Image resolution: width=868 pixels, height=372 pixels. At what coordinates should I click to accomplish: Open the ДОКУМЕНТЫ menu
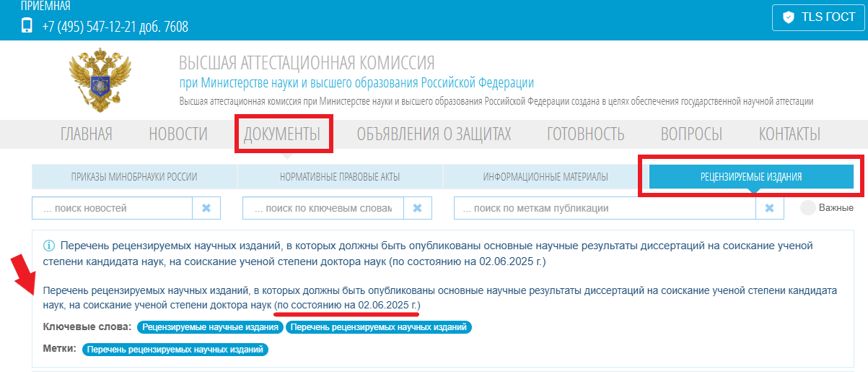(x=282, y=134)
